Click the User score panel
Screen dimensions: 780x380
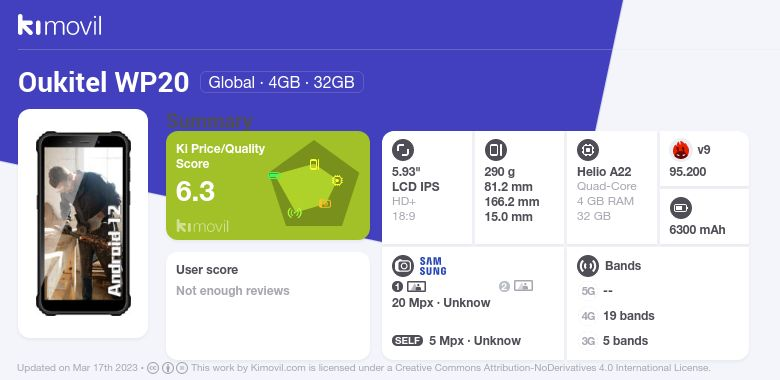pyautogui.click(x=268, y=305)
